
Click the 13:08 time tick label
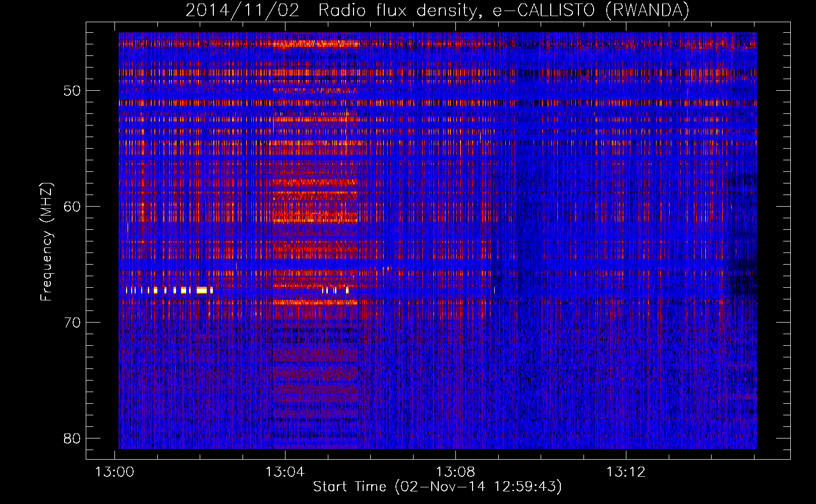click(x=455, y=472)
